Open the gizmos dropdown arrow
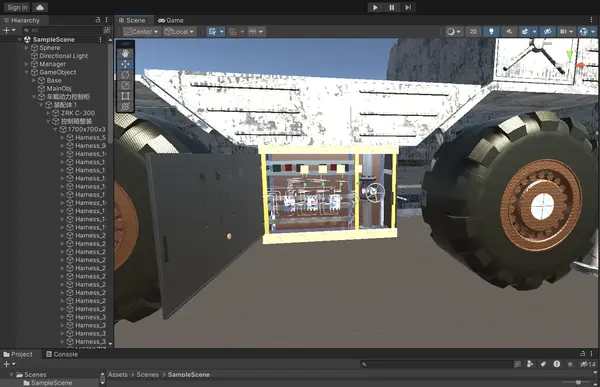Image resolution: width=600 pixels, height=387 pixels. coord(593,32)
